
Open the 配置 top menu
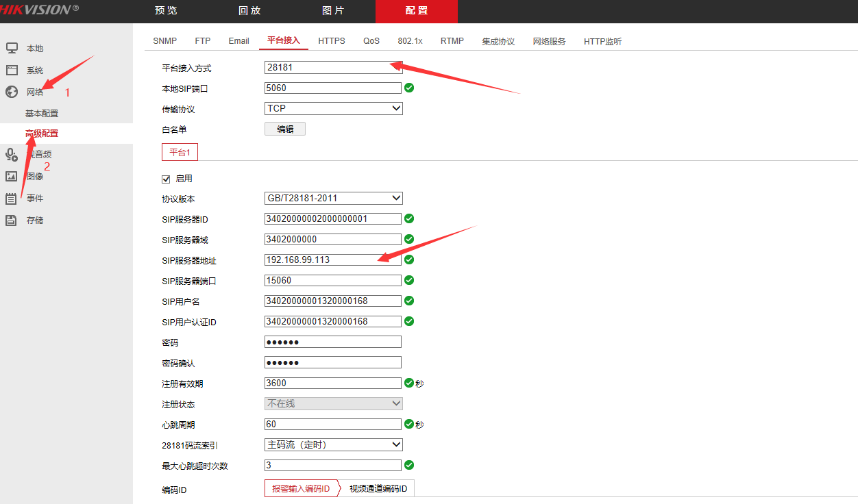(417, 11)
